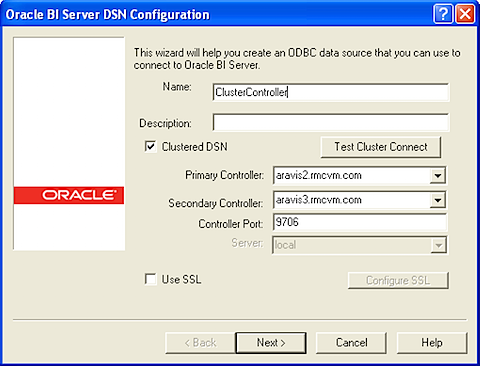Close the DSN Configuration dialog
The width and height of the screenshot is (480, 366).
[465, 14]
